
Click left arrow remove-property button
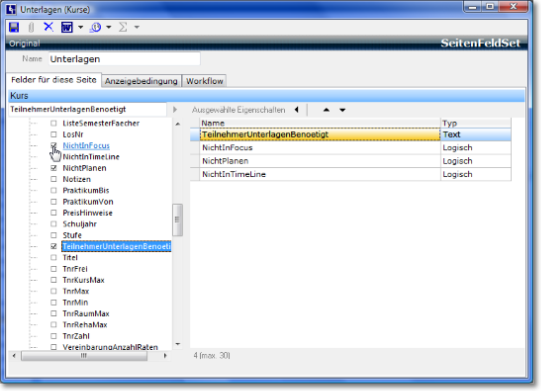(297, 110)
